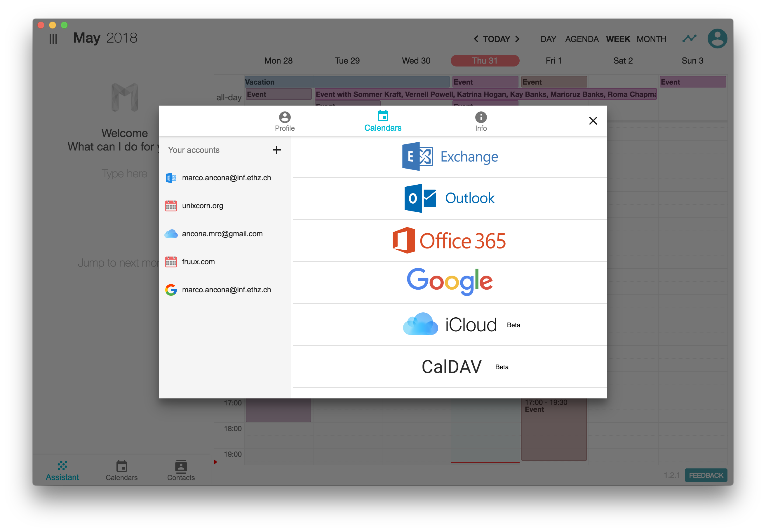Select the unixcorn.org account
The width and height of the screenshot is (766, 532).
[x=202, y=206]
